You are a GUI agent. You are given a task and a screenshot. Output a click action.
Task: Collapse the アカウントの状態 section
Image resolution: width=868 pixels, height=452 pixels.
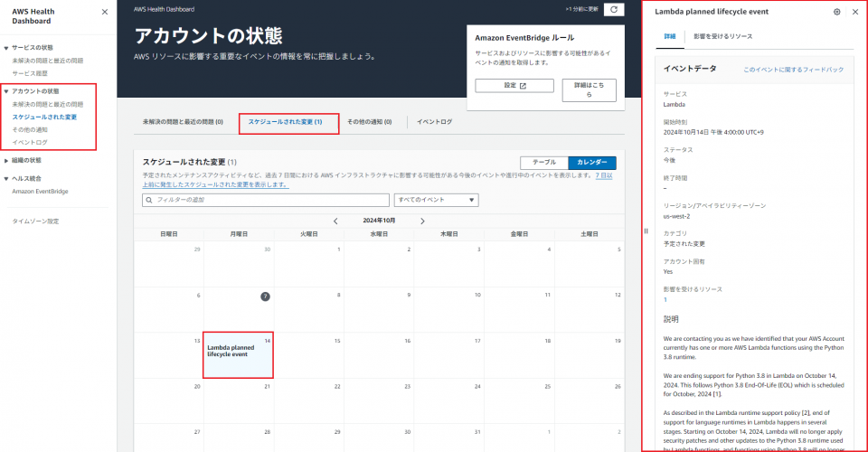point(6,91)
